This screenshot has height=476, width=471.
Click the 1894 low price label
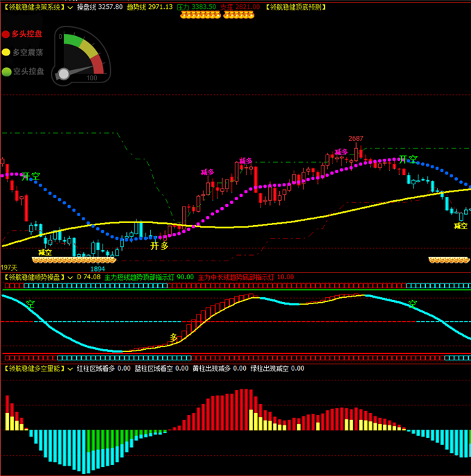click(x=98, y=269)
